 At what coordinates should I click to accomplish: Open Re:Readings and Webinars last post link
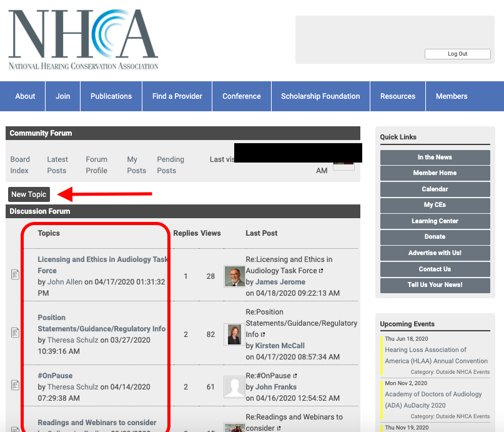pyautogui.click(x=294, y=423)
